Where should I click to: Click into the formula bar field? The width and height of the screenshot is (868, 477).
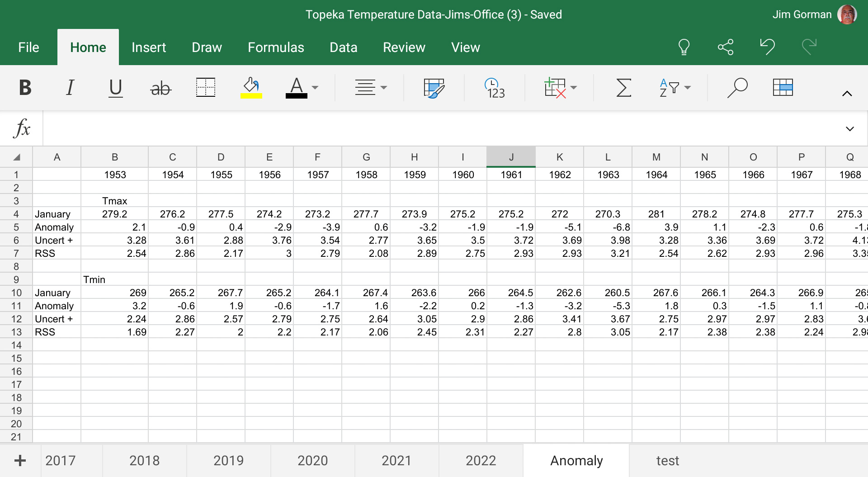pyautogui.click(x=443, y=129)
